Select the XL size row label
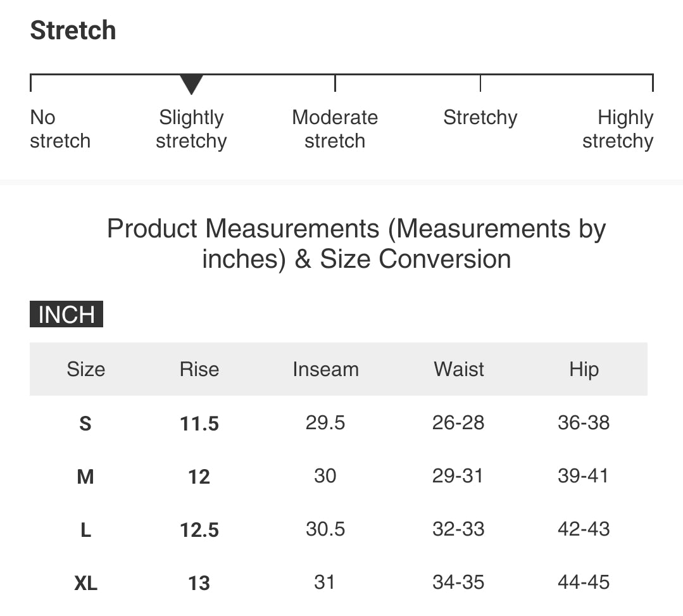The width and height of the screenshot is (683, 616). (86, 583)
